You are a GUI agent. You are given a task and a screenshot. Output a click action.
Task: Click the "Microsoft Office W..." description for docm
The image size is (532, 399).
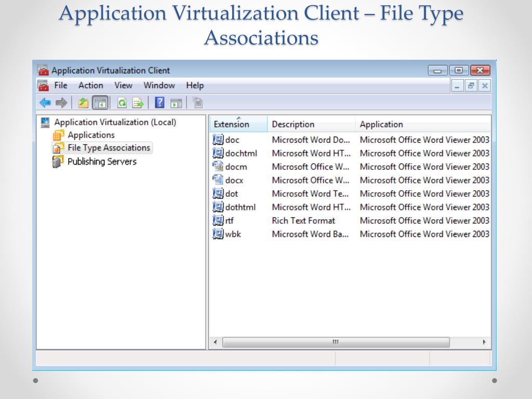pos(311,167)
